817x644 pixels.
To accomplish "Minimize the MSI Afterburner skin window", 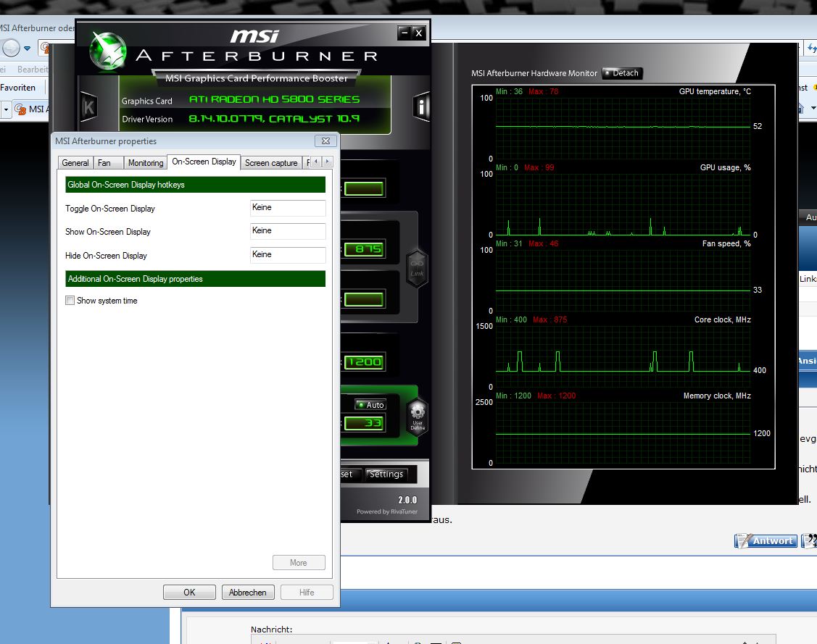I will point(405,33).
